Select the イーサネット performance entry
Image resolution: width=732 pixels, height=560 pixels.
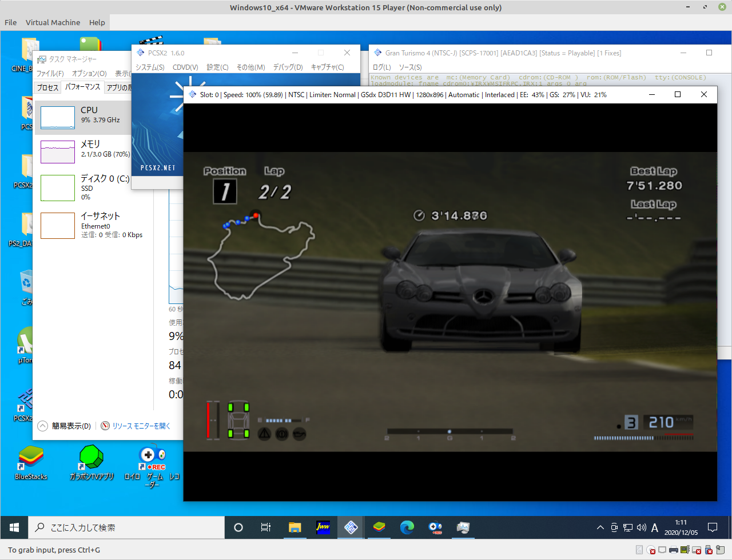(x=91, y=225)
